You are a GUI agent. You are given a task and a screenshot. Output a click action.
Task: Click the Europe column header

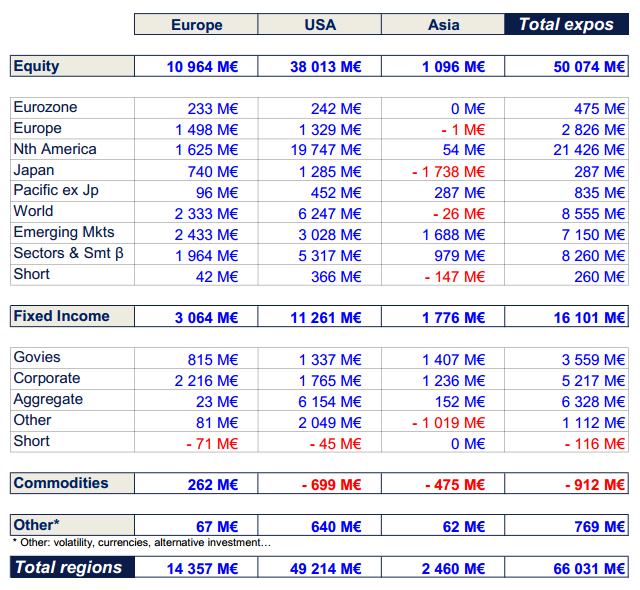point(196,25)
